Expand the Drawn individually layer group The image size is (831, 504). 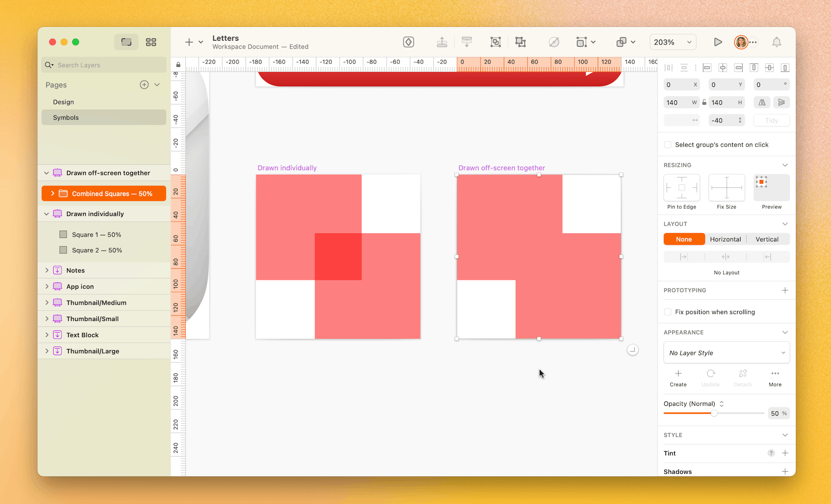coord(47,214)
